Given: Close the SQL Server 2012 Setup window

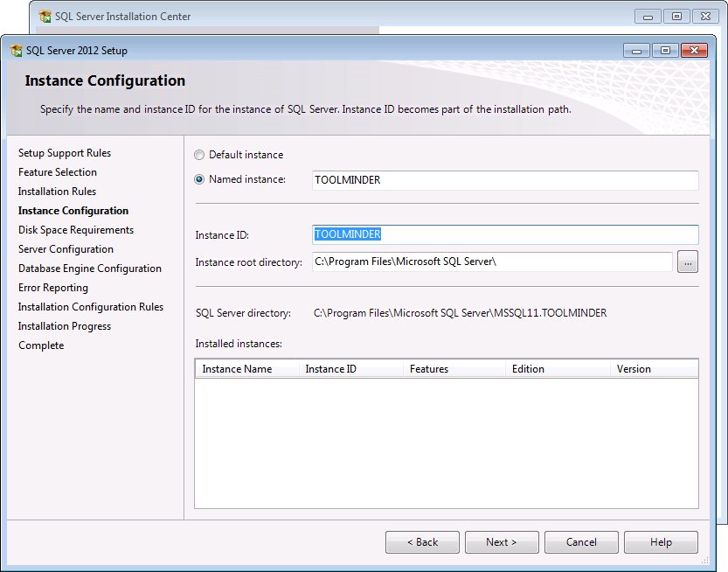Looking at the screenshot, I should (x=695, y=50).
